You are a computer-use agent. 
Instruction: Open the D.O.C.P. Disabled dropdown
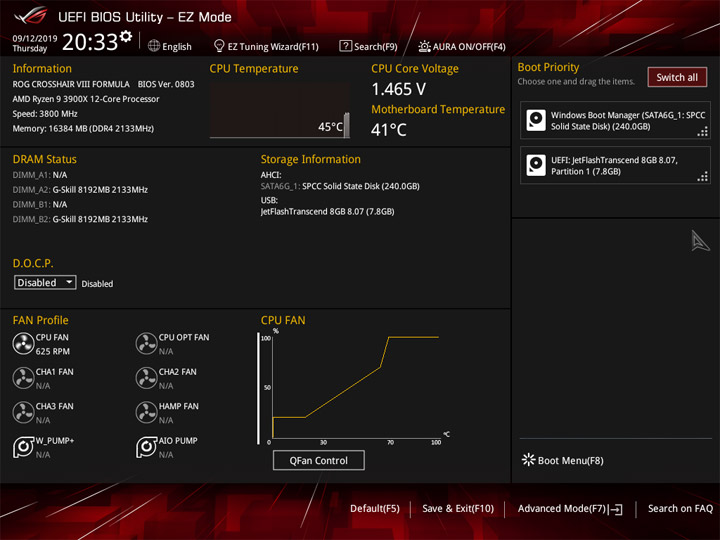tap(45, 282)
